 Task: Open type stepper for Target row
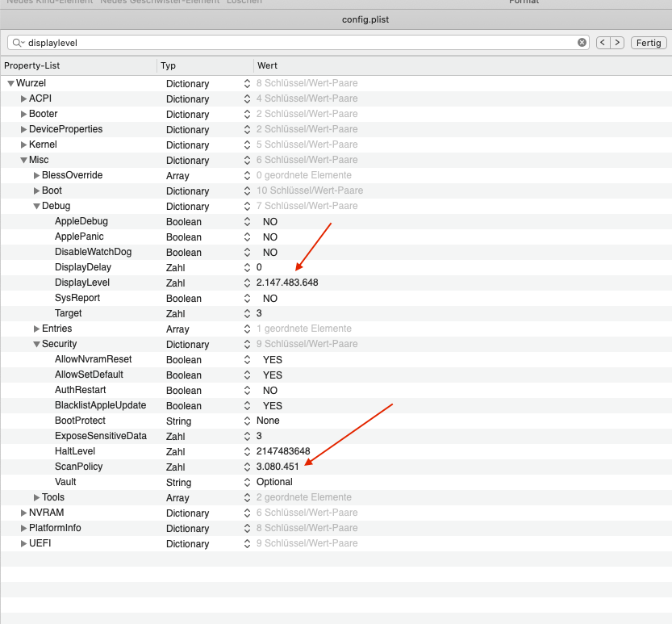[x=247, y=313]
